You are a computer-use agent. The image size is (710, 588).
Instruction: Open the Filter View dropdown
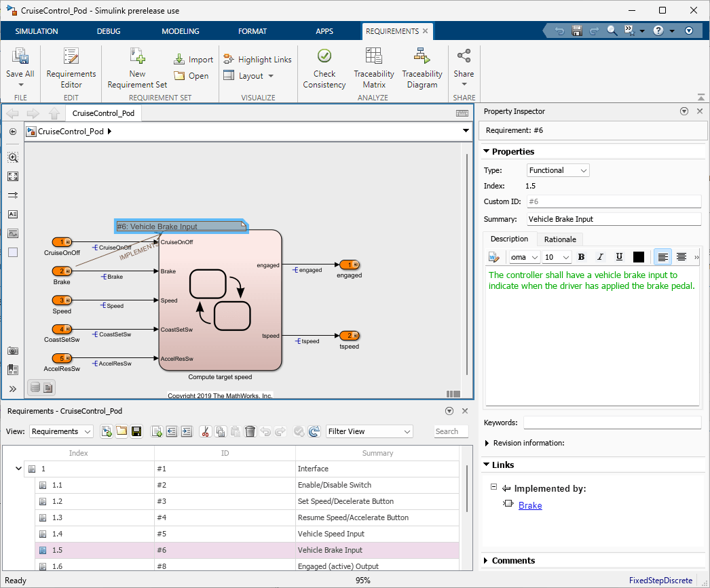click(x=369, y=431)
